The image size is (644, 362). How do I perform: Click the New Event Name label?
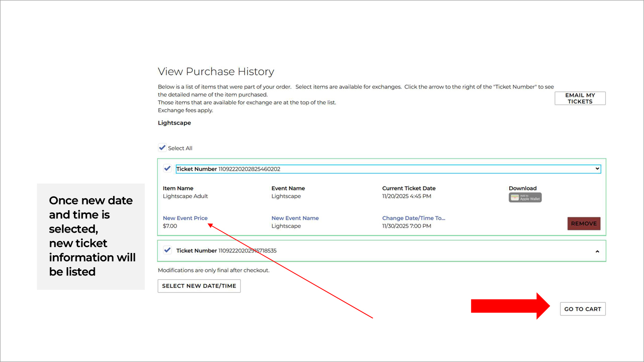click(295, 218)
